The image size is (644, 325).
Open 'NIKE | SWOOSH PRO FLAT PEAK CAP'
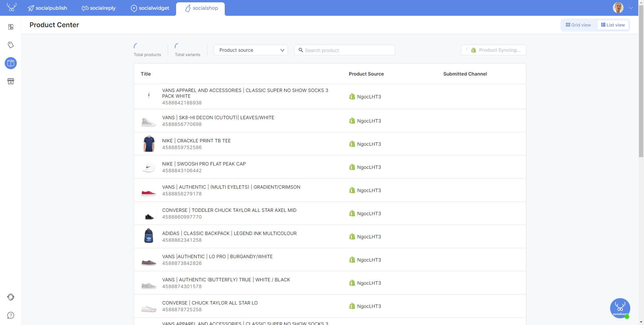click(x=204, y=164)
